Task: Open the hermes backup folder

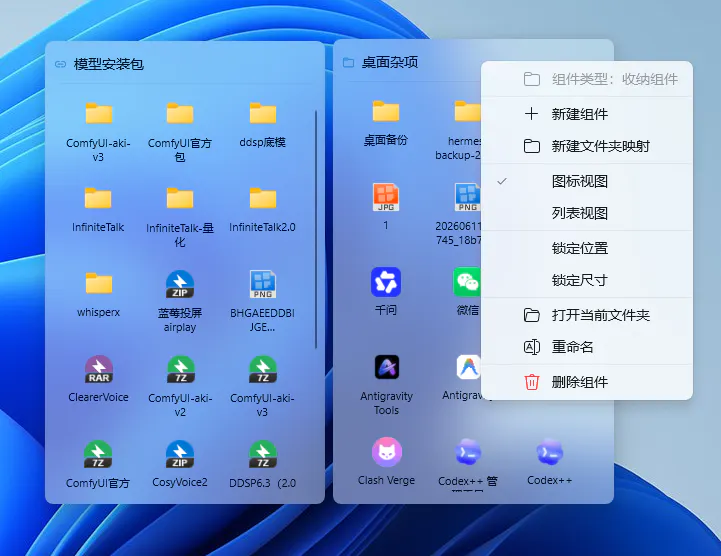Action: pos(468,111)
